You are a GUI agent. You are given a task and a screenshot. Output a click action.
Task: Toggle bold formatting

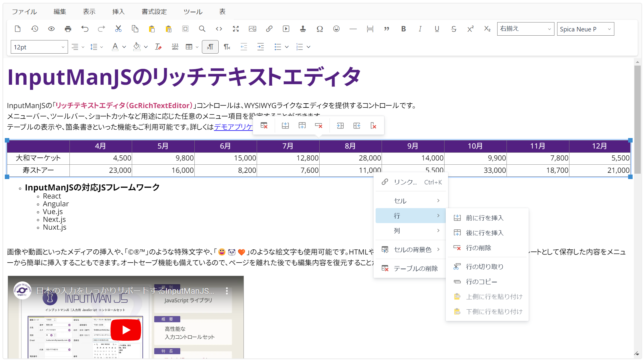click(403, 29)
